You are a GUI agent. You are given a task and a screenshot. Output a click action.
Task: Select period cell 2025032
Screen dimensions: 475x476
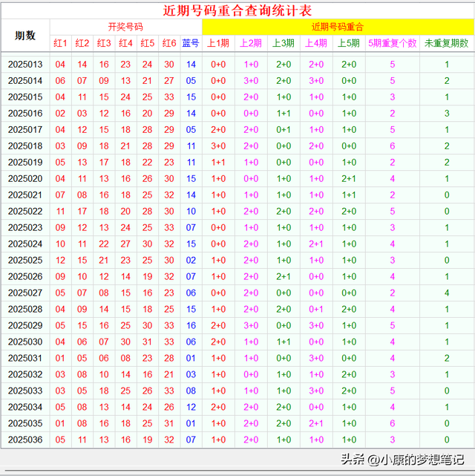pos(25,374)
